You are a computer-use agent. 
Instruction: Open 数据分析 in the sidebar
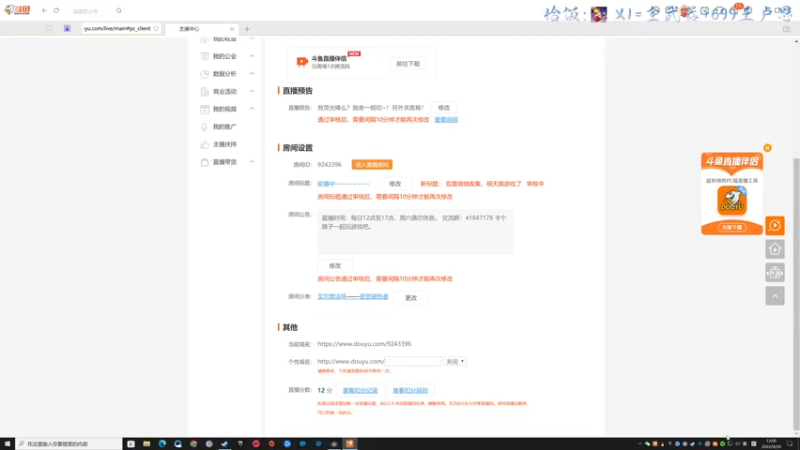point(224,74)
